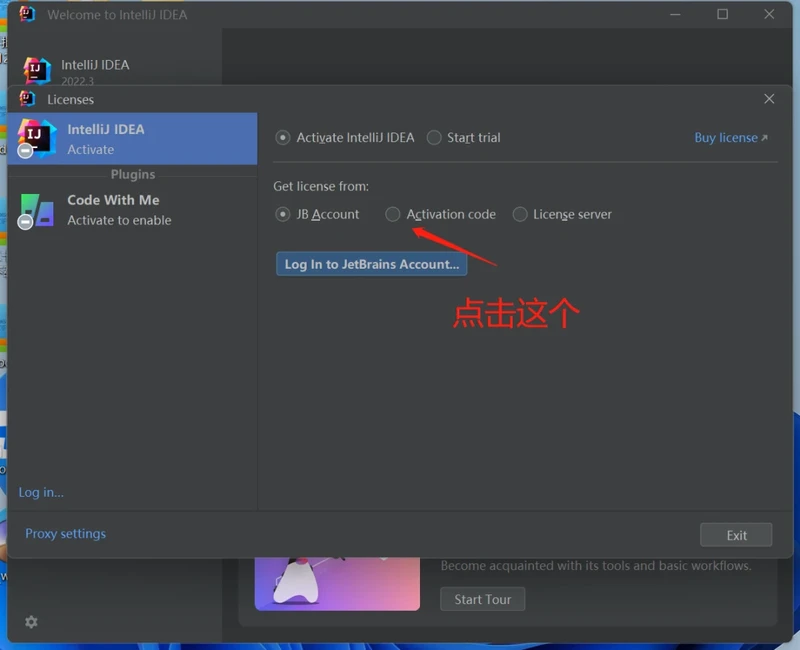Open Proxy settings link
800x650 pixels.
[x=65, y=534]
